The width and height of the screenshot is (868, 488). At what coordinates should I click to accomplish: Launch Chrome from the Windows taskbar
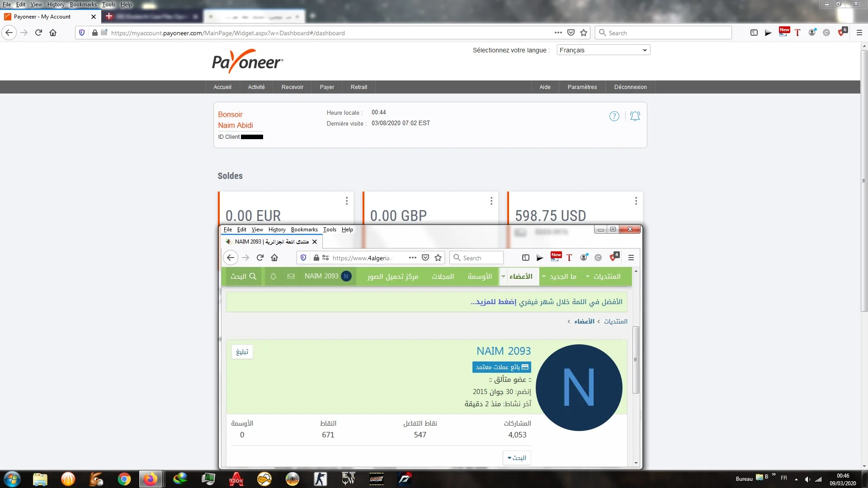(x=124, y=479)
